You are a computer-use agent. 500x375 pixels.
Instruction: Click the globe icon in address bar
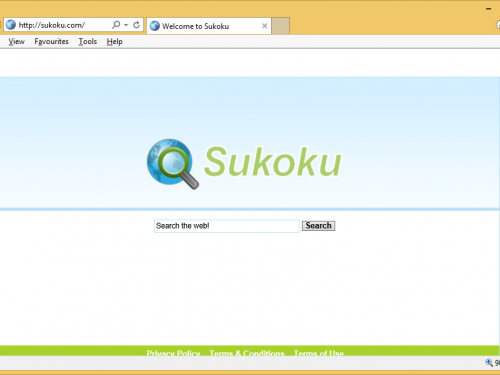[11, 25]
